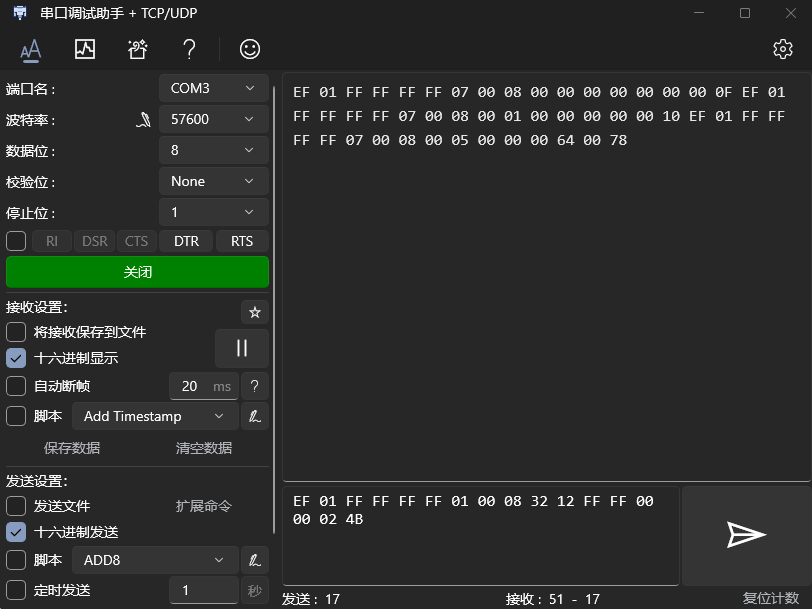
Task: Open the waveform chart view icon
Action: click(84, 49)
